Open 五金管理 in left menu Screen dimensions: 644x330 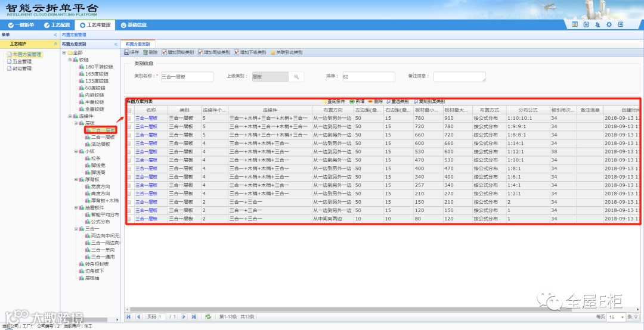(19, 61)
